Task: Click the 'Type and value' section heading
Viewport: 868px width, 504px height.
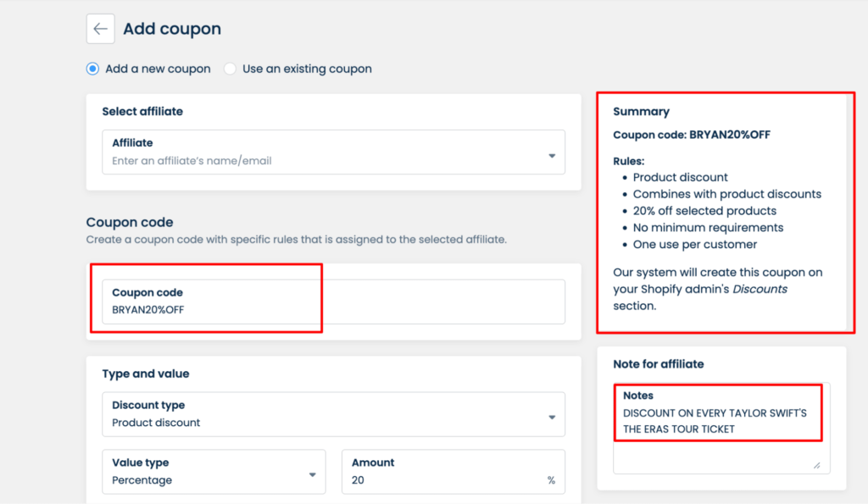Action: click(x=145, y=374)
